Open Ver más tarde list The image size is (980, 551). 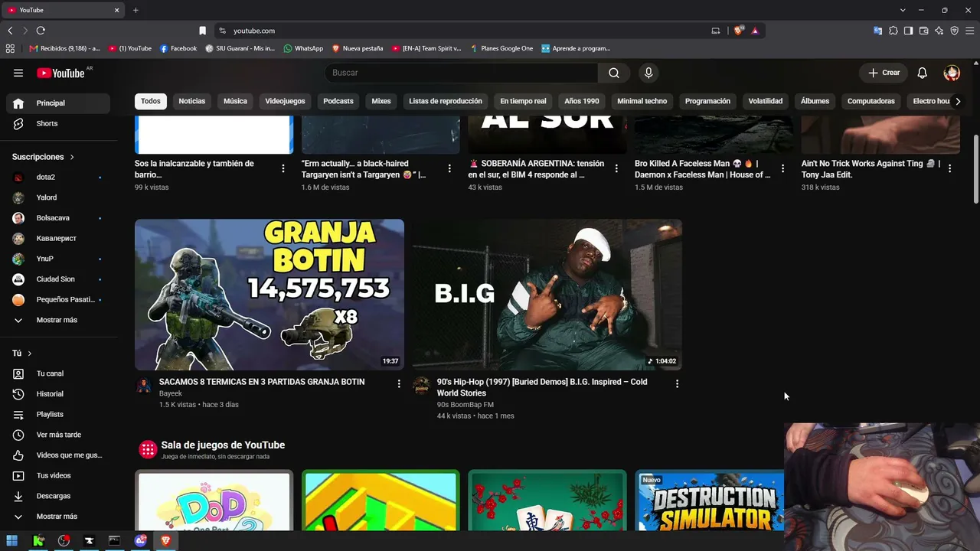(x=58, y=435)
